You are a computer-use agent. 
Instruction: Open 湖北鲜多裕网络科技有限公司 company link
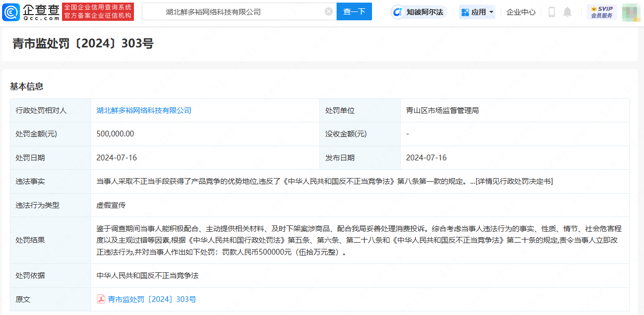pos(144,110)
